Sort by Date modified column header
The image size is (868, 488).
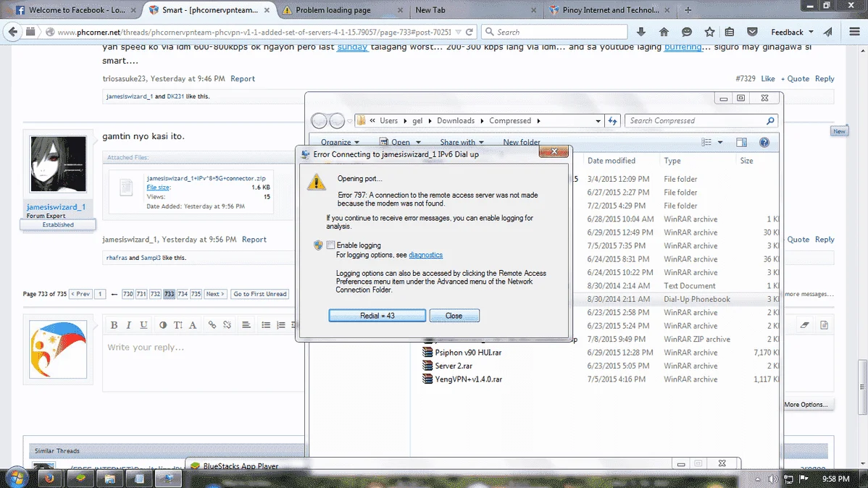[611, 161]
